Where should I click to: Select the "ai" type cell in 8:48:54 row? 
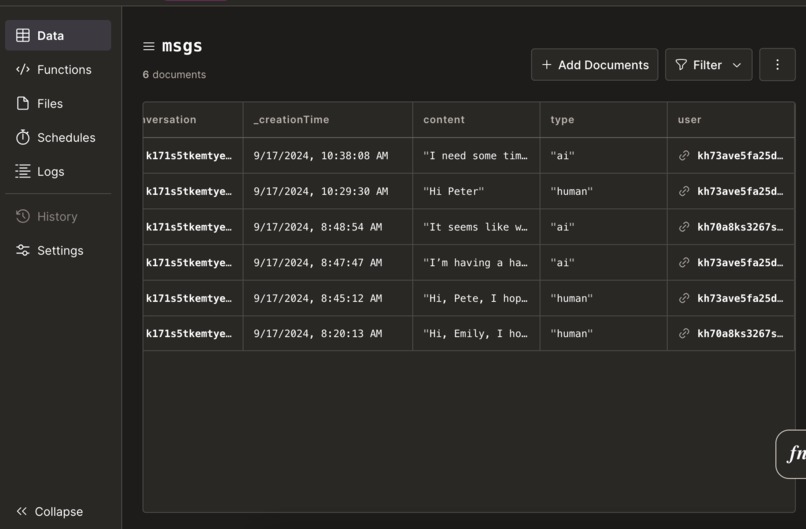[604, 227]
